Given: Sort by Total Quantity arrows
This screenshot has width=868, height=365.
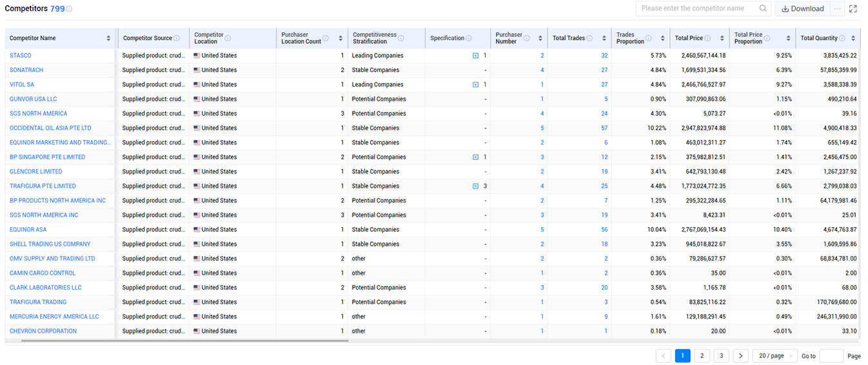Looking at the screenshot, I should coord(853,39).
